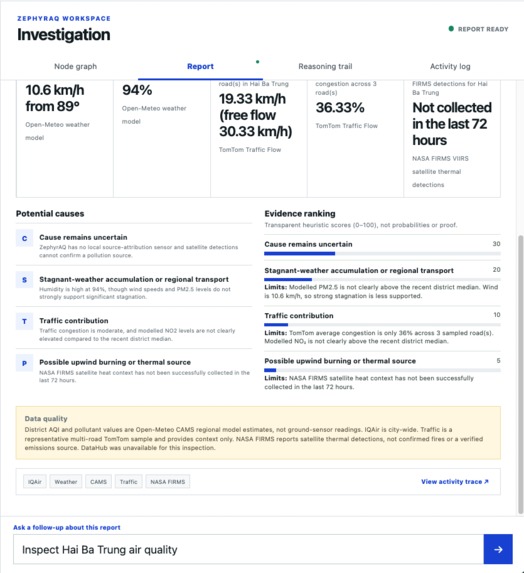The image size is (524, 573).
Task: Click 'Traffic contribution' under Potential causes
Action: [74, 320]
